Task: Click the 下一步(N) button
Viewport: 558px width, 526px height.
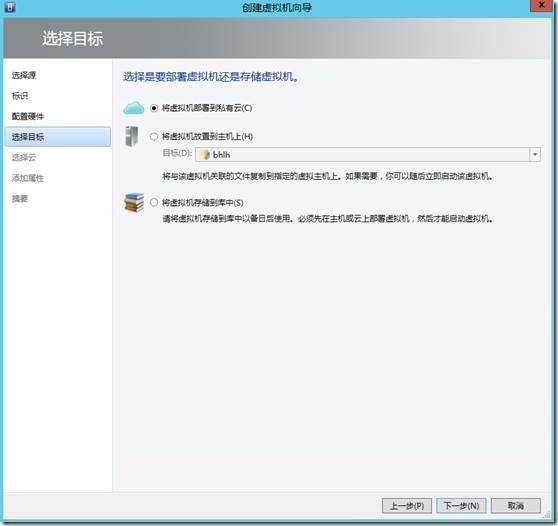Action: click(461, 505)
